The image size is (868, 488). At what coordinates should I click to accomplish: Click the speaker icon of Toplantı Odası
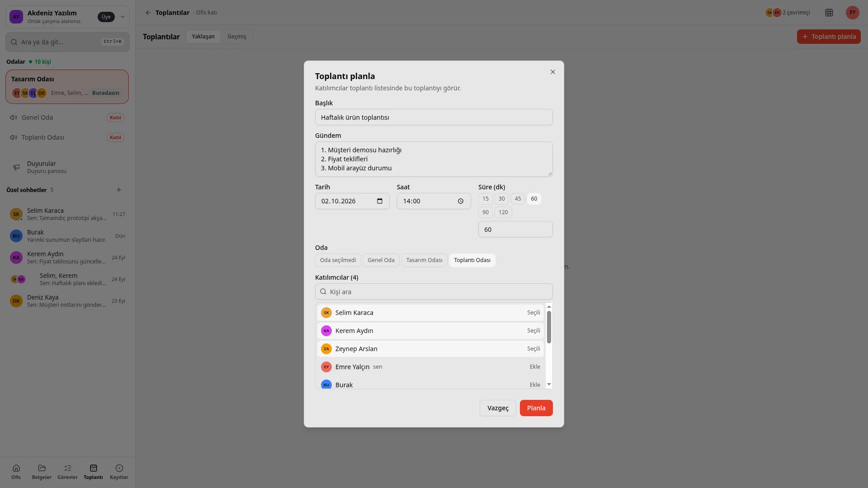point(14,137)
